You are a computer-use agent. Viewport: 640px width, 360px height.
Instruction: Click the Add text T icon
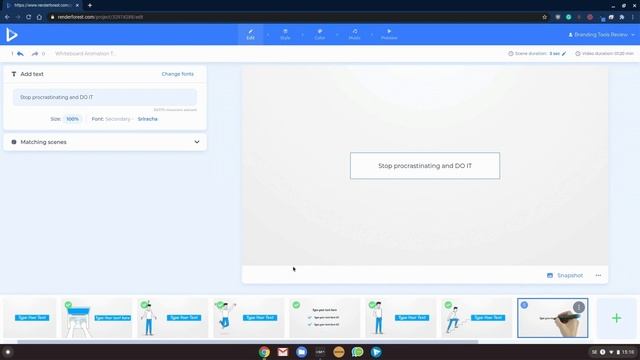click(x=14, y=74)
